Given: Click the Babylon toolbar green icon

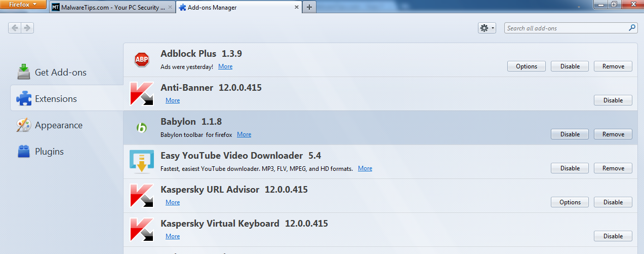Looking at the screenshot, I should point(142,128).
